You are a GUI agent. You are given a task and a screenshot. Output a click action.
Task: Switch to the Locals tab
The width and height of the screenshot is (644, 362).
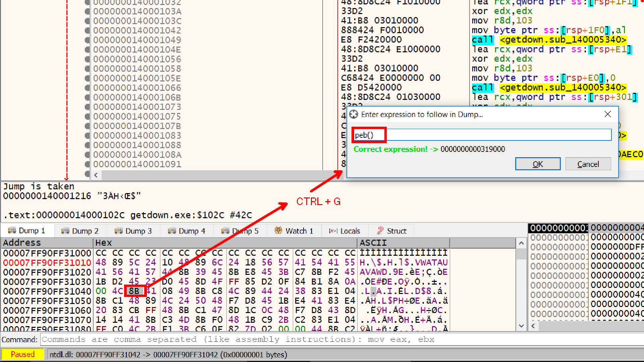click(345, 231)
